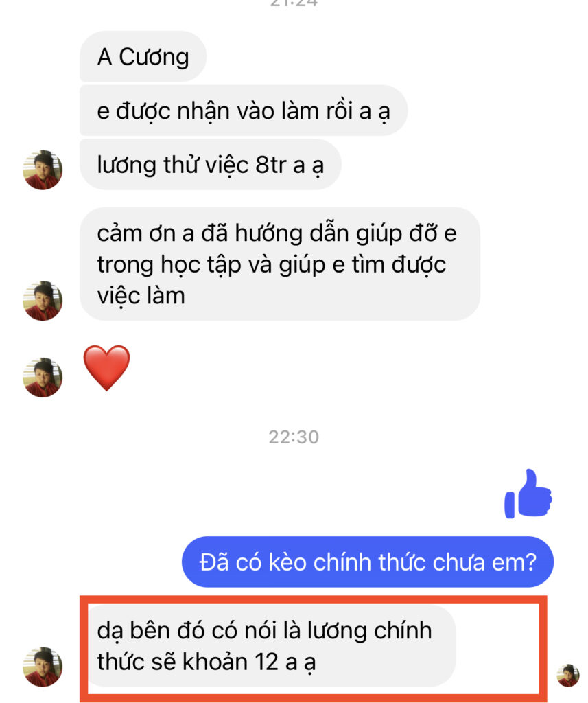Tap the small seen-receipt avatar at bottom right
Screen dimensions: 588x703
(x=568, y=676)
